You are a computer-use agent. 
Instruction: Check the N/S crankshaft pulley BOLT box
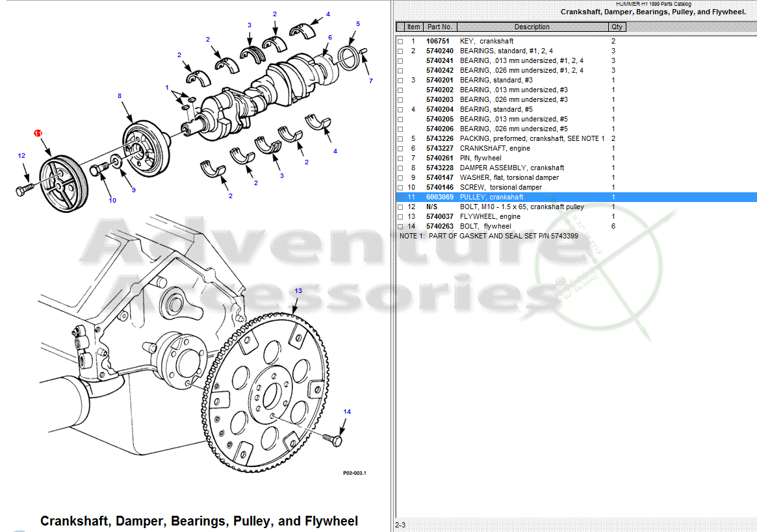400,207
